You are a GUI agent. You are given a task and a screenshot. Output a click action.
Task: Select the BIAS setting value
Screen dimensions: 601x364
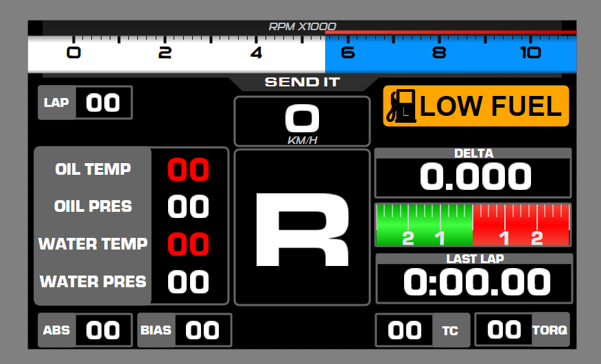(x=202, y=330)
